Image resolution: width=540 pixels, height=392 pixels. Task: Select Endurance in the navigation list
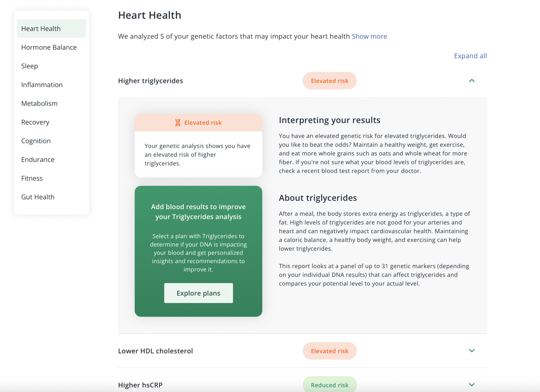38,159
